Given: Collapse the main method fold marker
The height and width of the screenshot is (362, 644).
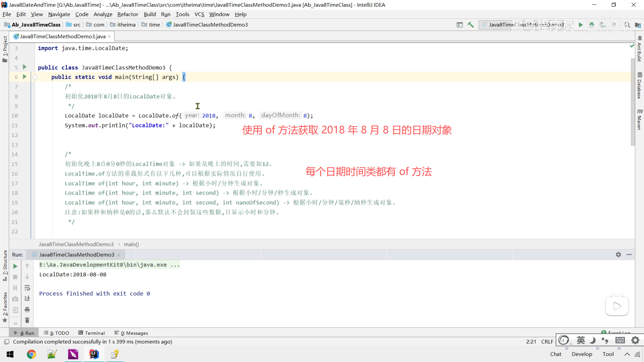Looking at the screenshot, I should [x=35, y=77].
